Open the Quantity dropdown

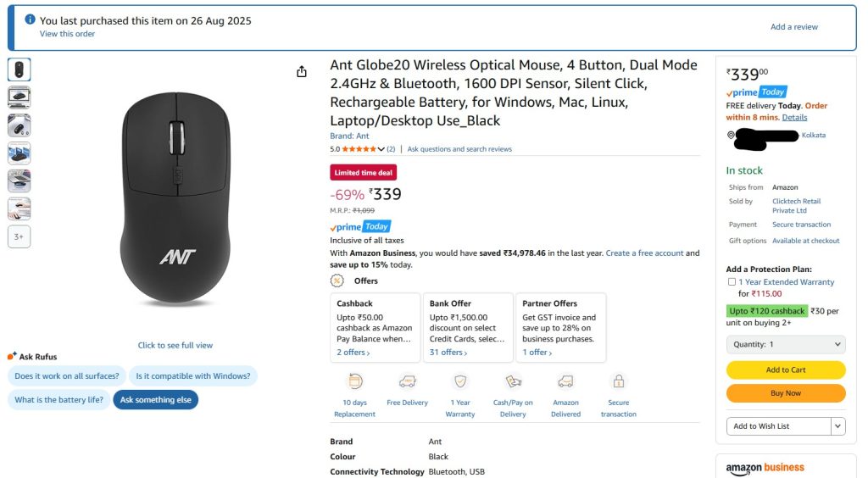click(786, 345)
